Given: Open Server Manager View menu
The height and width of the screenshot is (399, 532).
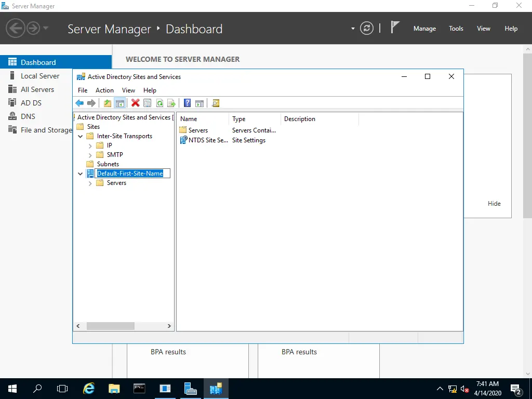Looking at the screenshot, I should (x=484, y=29).
